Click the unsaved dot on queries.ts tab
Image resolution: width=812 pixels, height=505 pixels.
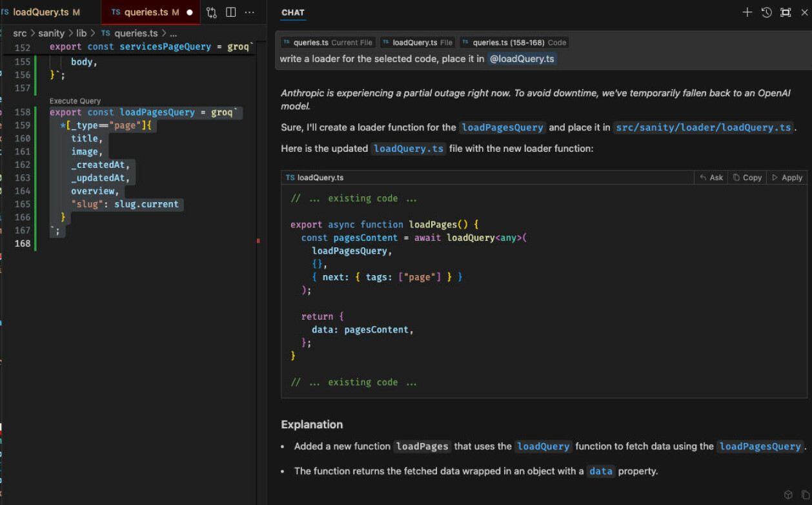tap(190, 12)
